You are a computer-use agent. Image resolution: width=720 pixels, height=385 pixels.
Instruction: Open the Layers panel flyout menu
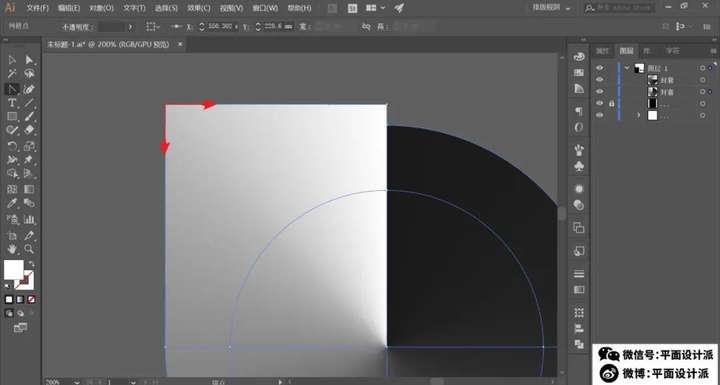[713, 51]
